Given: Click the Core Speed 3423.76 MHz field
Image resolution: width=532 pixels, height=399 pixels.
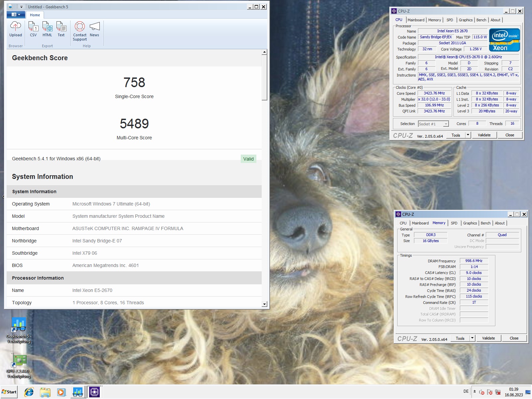Looking at the screenshot, I should pyautogui.click(x=434, y=93).
